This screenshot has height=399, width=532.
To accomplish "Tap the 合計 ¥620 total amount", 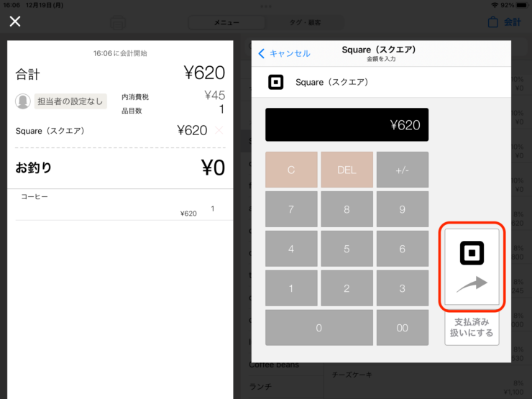I will [x=204, y=73].
